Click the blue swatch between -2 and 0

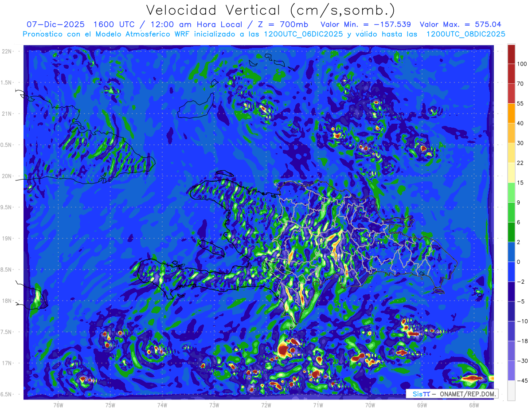coord(511,271)
